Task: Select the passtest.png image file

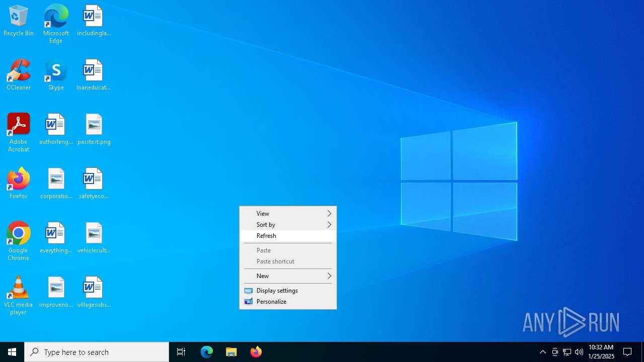Action: coord(94,129)
